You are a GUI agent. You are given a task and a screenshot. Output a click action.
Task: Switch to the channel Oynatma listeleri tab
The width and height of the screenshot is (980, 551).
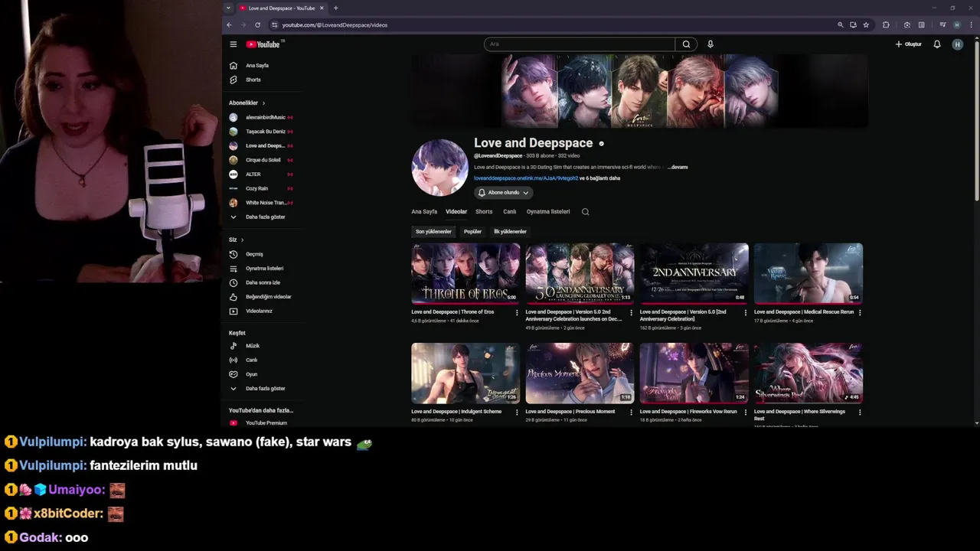[x=548, y=212]
